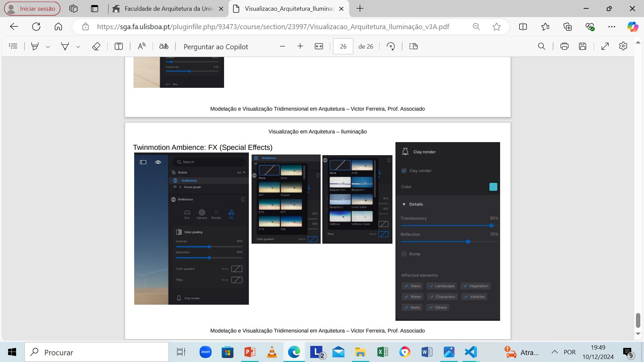The image size is (644, 362).
Task: Rotate the PDF page
Action: [391, 46]
